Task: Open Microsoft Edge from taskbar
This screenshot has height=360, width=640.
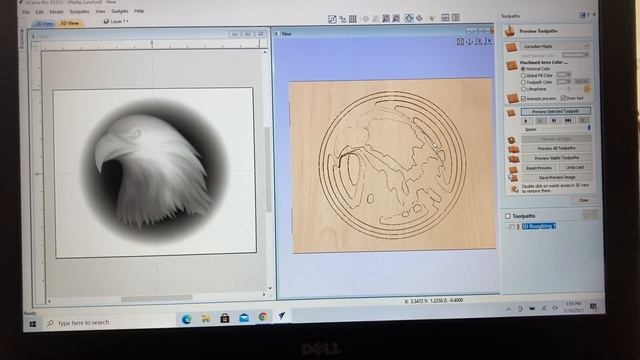Action: pyautogui.click(x=187, y=319)
